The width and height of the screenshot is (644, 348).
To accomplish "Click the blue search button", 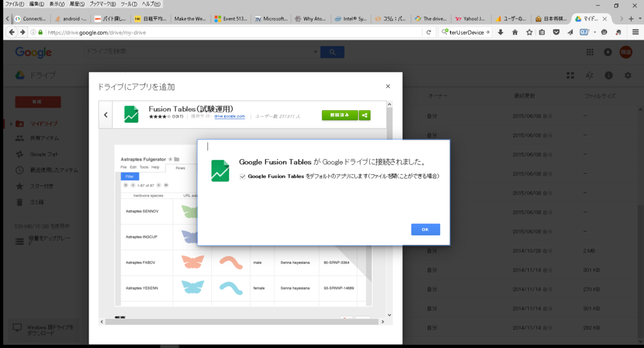I will tap(332, 52).
